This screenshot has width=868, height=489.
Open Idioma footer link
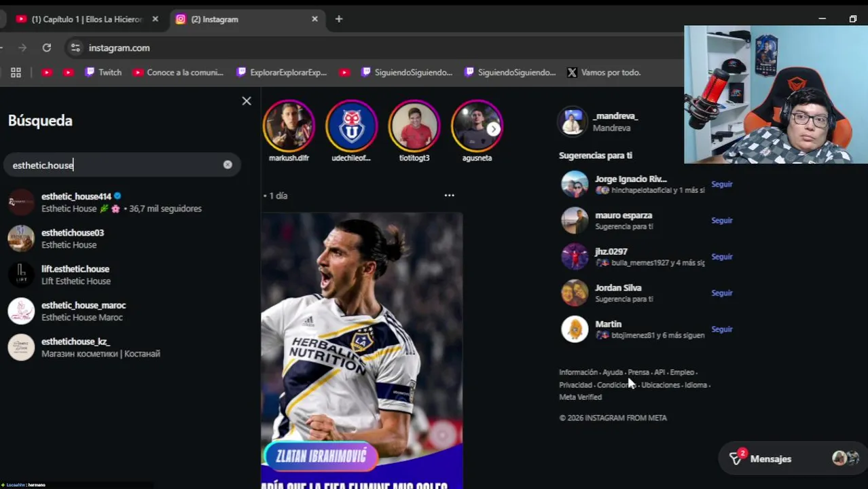tap(695, 385)
